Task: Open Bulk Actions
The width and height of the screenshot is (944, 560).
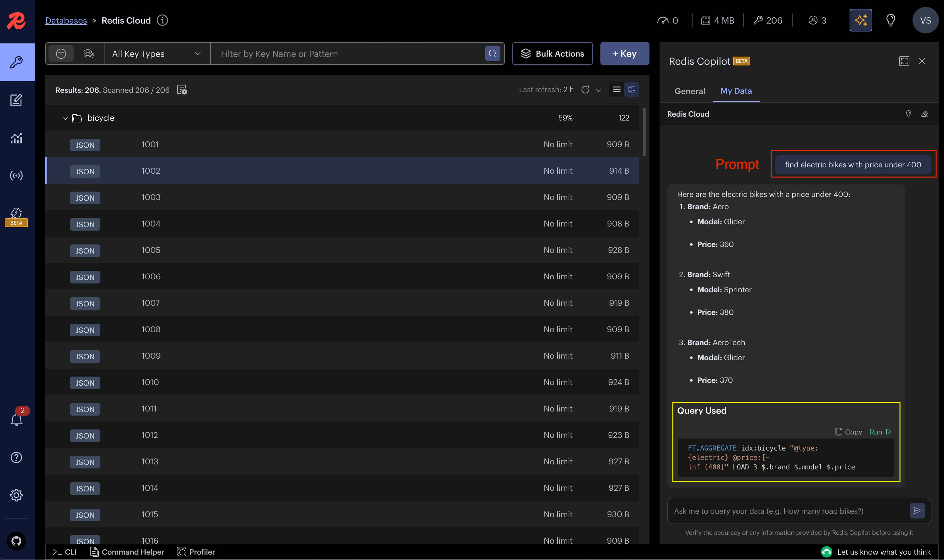Action: [552, 53]
